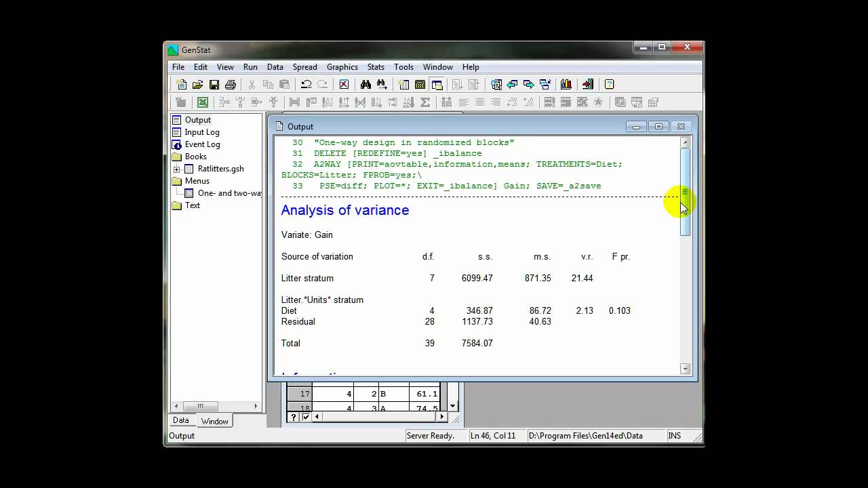868x488 pixels.
Task: Click the Server Ready status bar text
Action: click(x=431, y=436)
